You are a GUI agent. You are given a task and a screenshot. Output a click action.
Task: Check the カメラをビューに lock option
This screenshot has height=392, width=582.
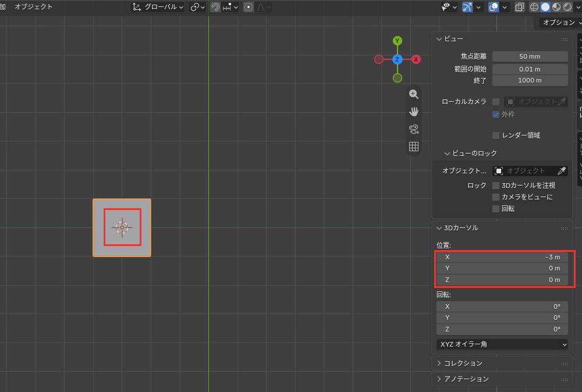click(496, 197)
